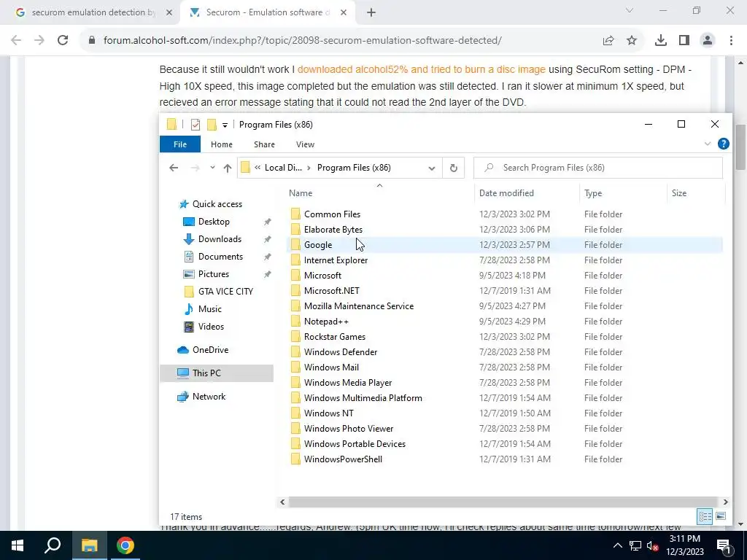Open Chrome profile avatar
Viewport: 747px width, 560px height.
coord(708,41)
